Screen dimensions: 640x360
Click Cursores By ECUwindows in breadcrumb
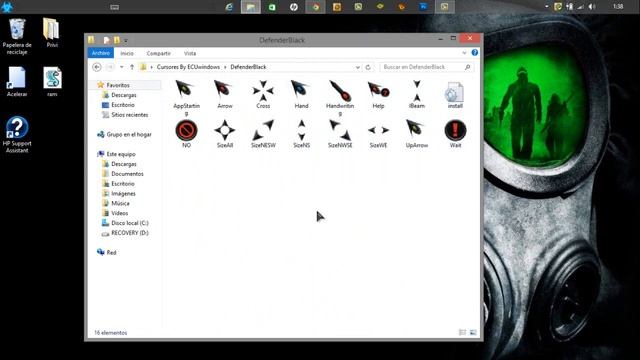[188, 67]
